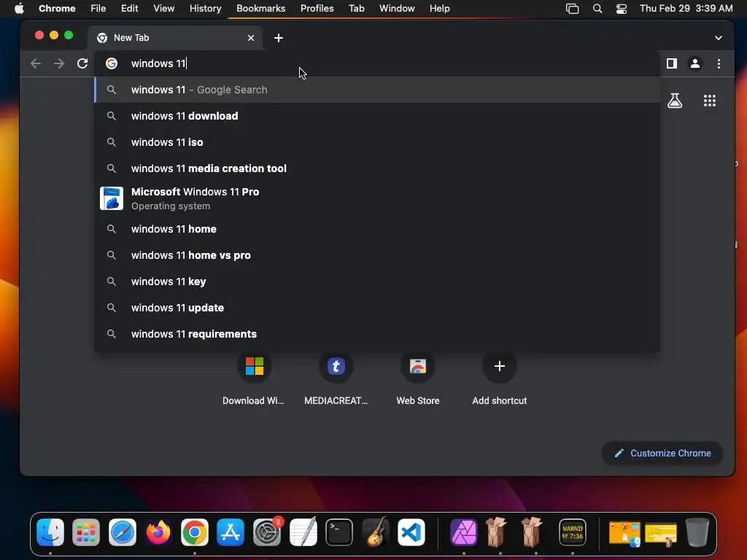The image size is (747, 560).
Task: Open the Chrome three-dot menu
Action: (719, 63)
